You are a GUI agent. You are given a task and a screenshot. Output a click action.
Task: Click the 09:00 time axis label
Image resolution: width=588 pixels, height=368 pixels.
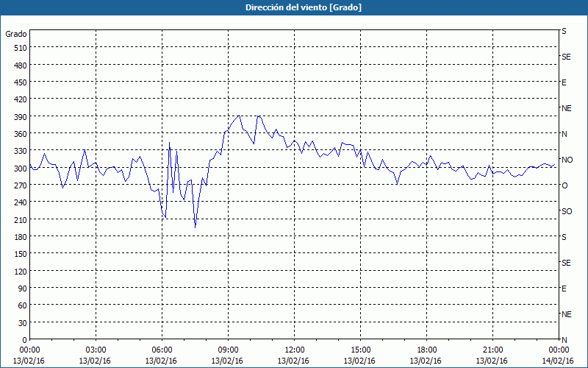tap(228, 350)
